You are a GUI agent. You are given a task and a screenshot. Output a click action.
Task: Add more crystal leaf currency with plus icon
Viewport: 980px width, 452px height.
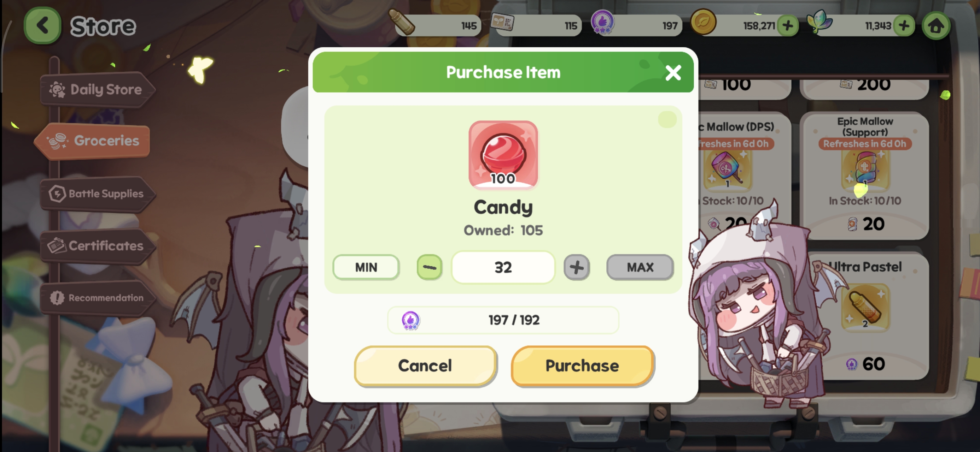[904, 26]
